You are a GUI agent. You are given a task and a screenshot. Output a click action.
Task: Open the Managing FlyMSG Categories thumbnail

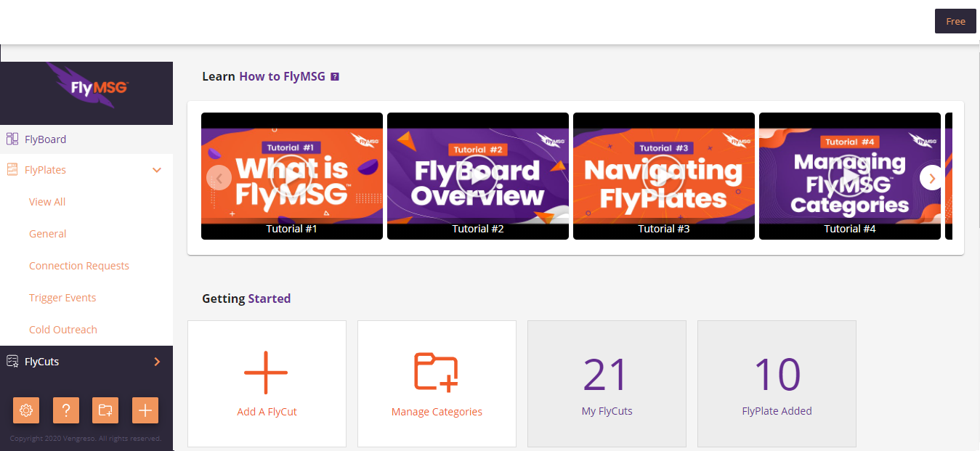849,176
